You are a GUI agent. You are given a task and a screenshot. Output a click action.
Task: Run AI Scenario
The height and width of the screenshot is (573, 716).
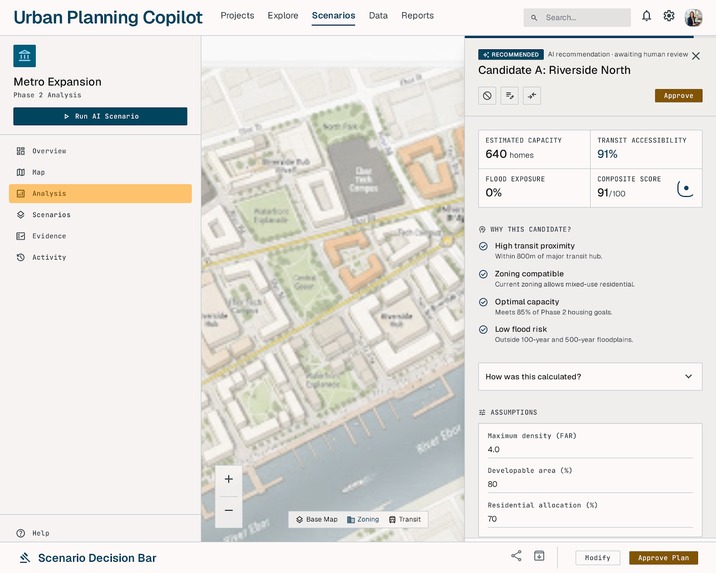pos(100,116)
